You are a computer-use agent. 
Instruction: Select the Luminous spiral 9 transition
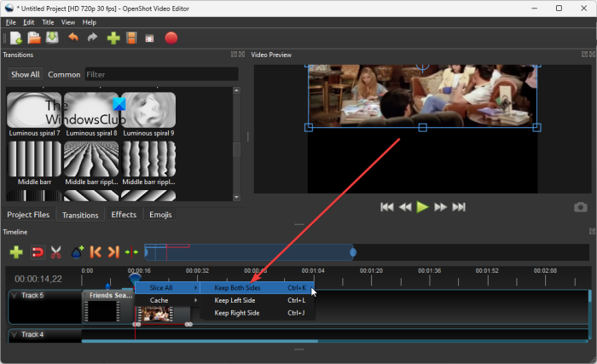pos(148,114)
